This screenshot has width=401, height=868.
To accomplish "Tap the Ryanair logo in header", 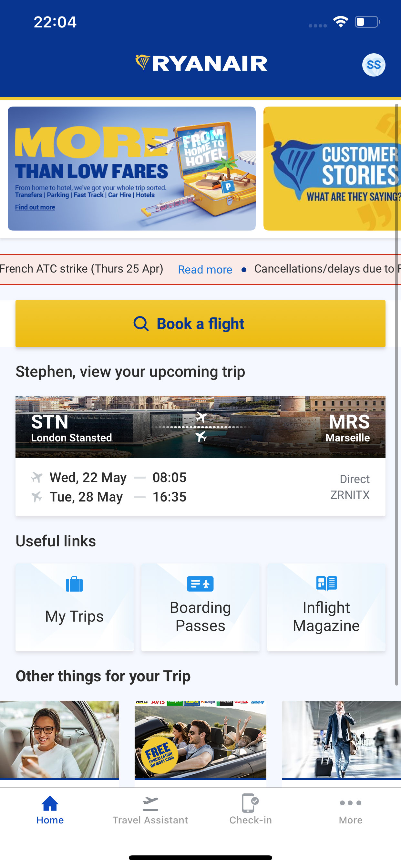I will (201, 63).
